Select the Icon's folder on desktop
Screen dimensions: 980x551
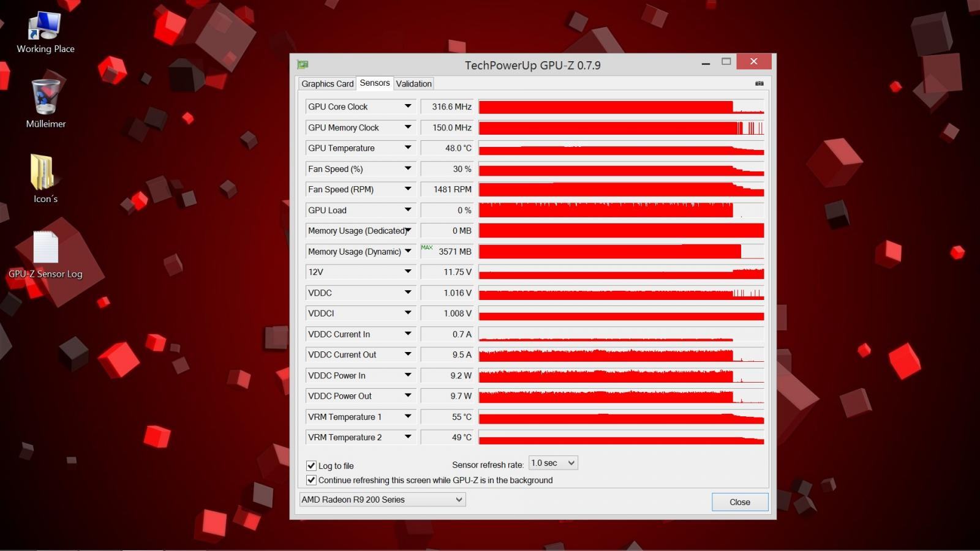[x=45, y=178]
